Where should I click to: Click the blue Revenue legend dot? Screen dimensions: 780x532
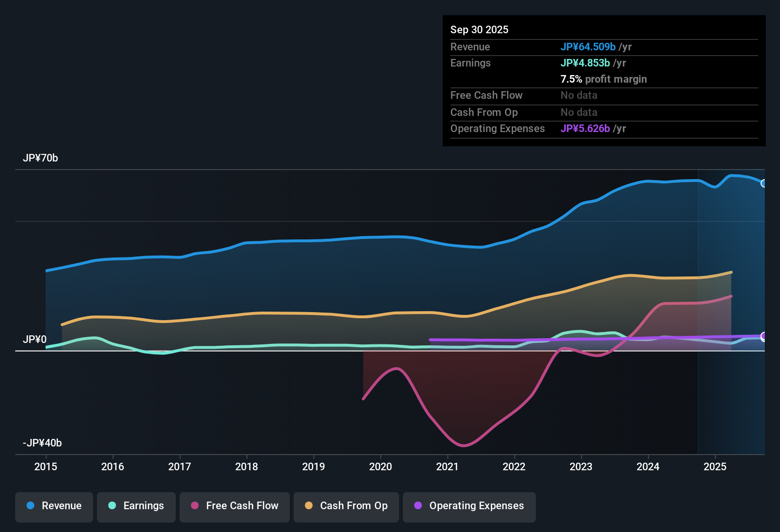(29, 506)
